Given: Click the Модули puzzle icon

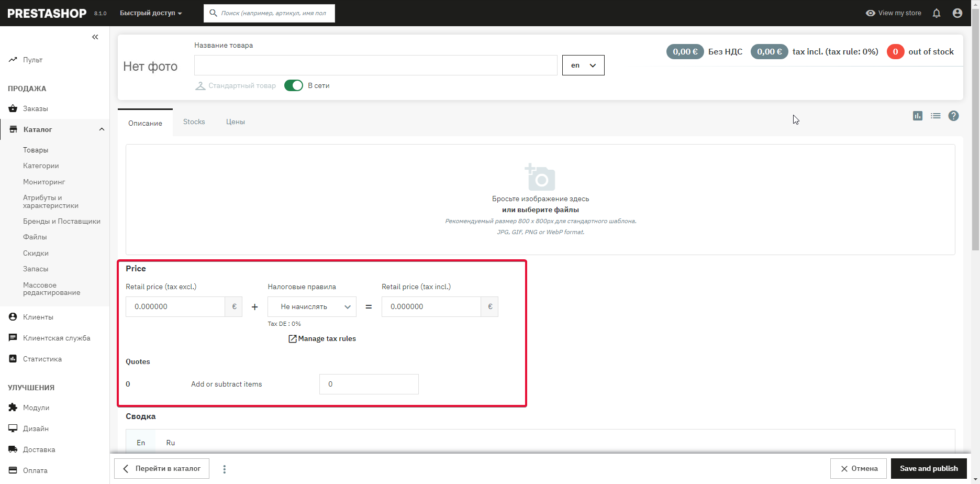Looking at the screenshot, I should (x=13, y=408).
